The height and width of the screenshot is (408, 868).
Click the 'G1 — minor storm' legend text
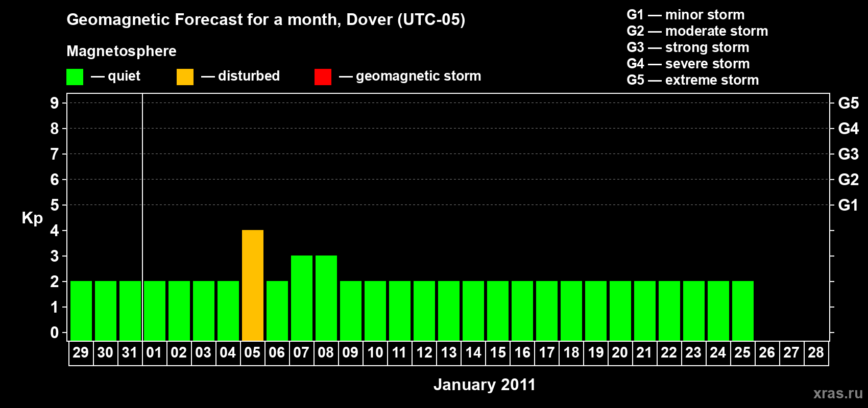(x=686, y=15)
